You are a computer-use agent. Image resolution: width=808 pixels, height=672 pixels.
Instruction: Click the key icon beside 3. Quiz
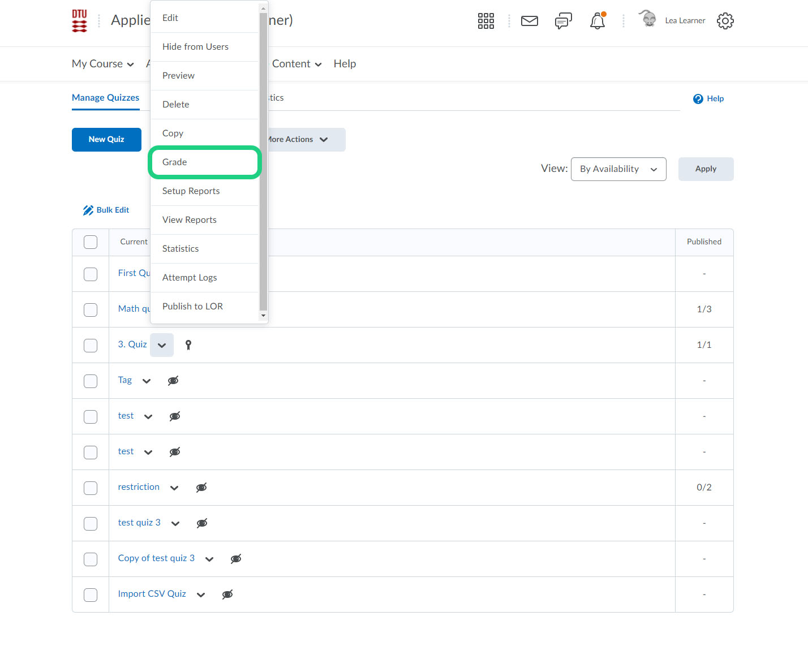tap(188, 345)
